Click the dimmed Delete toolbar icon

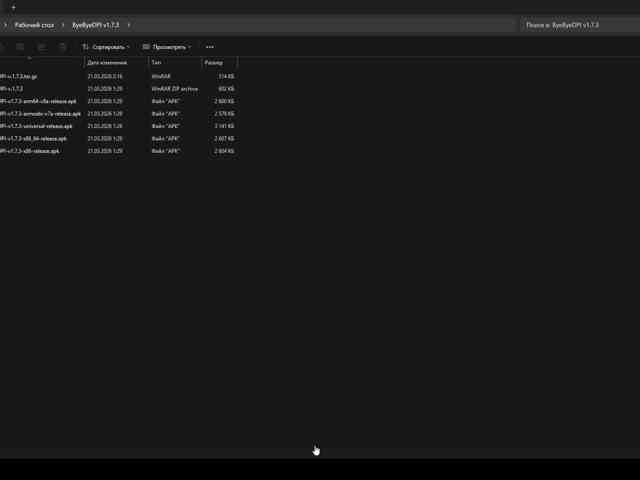coord(62,47)
